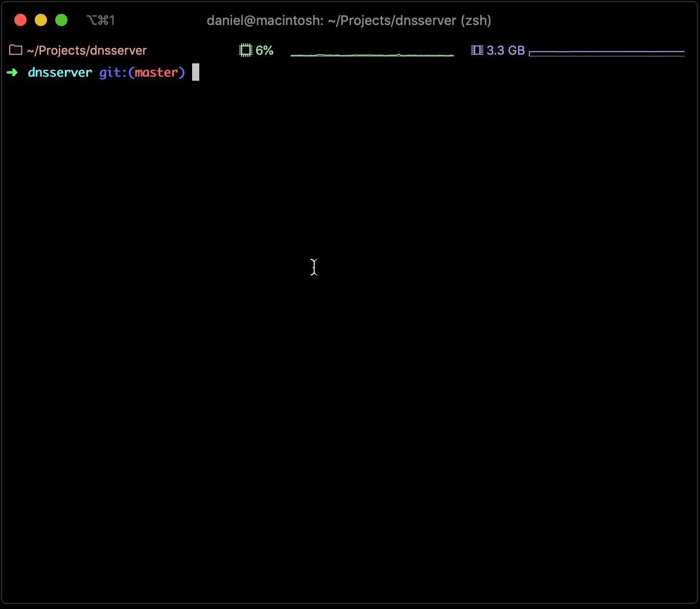The image size is (700, 609).
Task: Click the block cursor at the prompt
Action: (195, 72)
